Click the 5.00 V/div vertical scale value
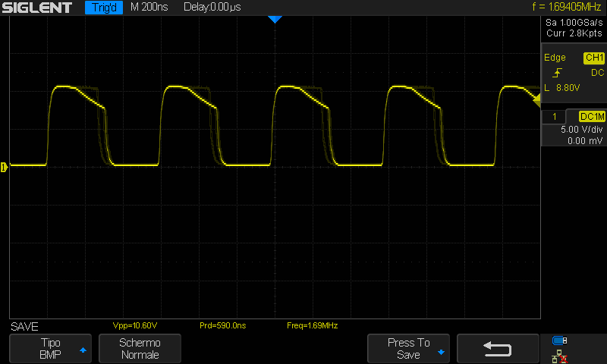607x364 pixels. pyautogui.click(x=581, y=129)
